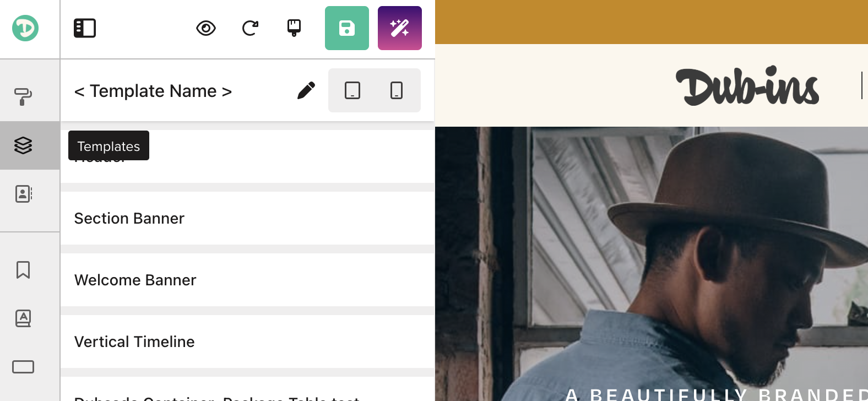The width and height of the screenshot is (868, 401).
Task: Click the < Template Name > title
Action: click(x=153, y=91)
